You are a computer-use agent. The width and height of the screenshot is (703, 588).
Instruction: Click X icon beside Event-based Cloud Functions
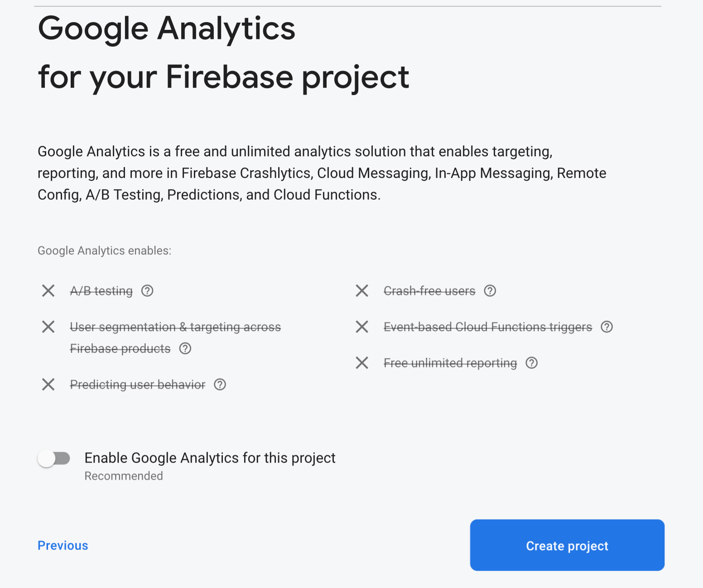(x=362, y=327)
